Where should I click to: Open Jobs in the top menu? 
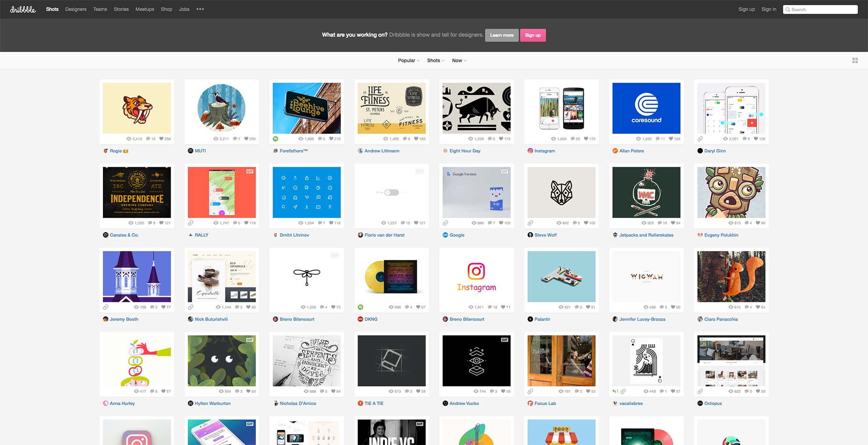click(184, 9)
